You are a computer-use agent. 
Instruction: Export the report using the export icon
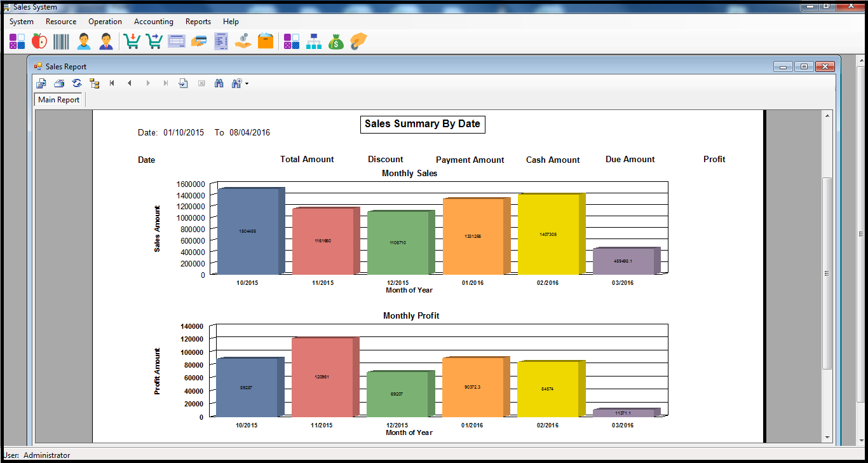pos(41,83)
